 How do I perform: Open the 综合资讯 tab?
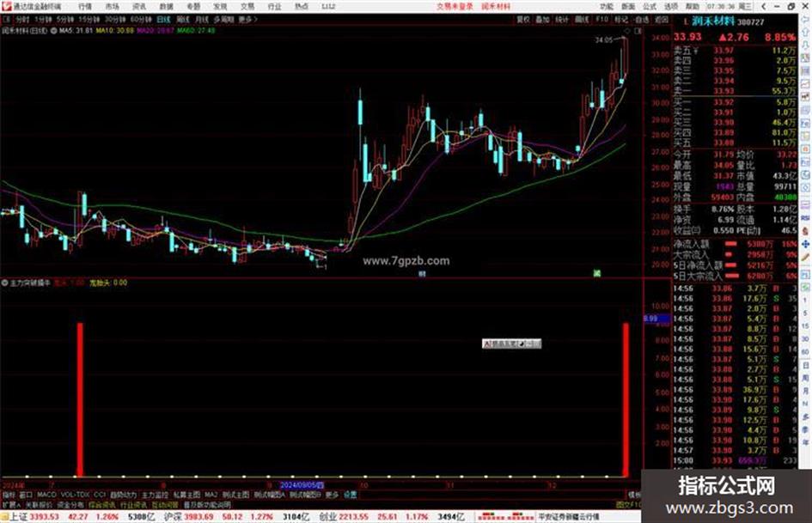102,504
